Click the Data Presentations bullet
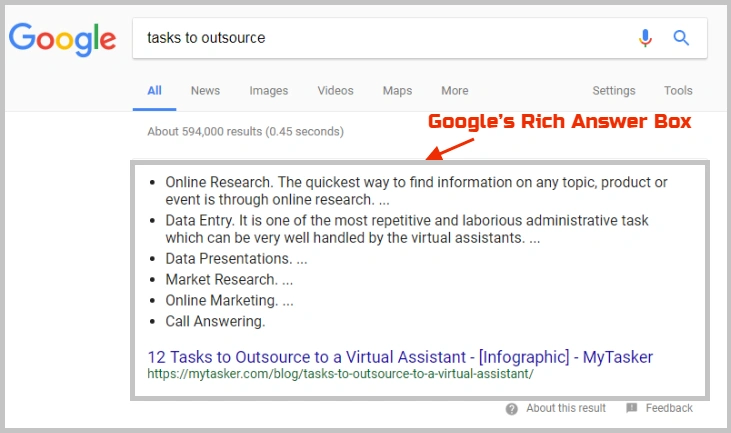The width and height of the screenshot is (731, 433). 236,259
